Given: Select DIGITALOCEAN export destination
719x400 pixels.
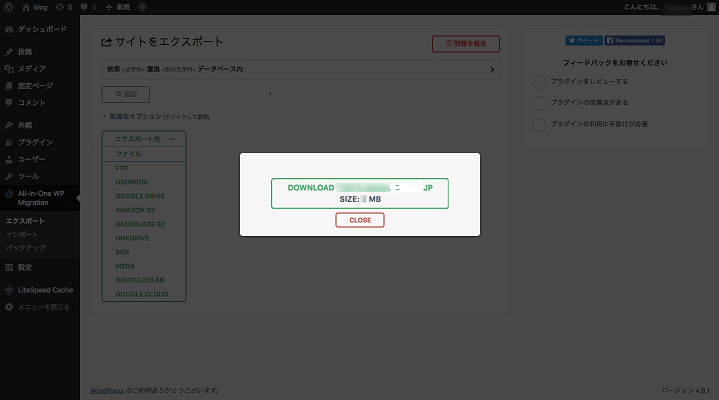Looking at the screenshot, I should pyautogui.click(x=140, y=280).
